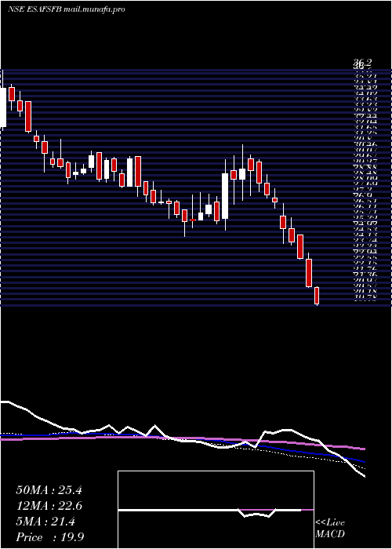Click the '12MA : 22.6' value

coord(49,506)
